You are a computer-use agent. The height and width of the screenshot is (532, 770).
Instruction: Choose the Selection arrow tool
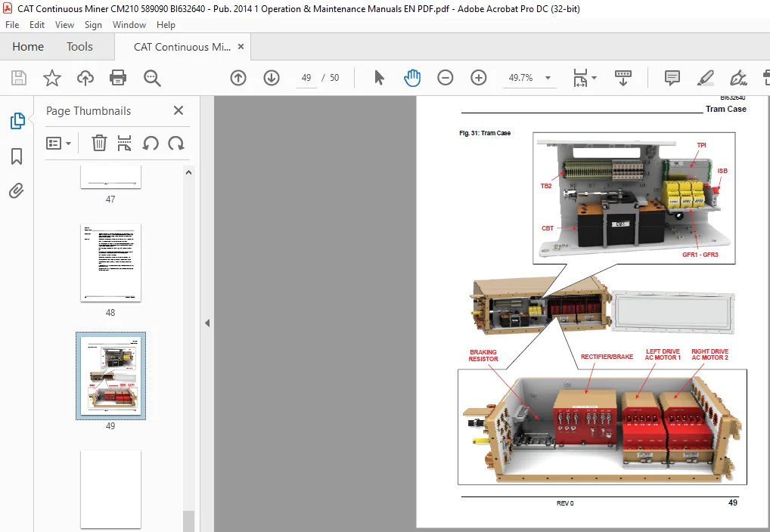tap(379, 78)
